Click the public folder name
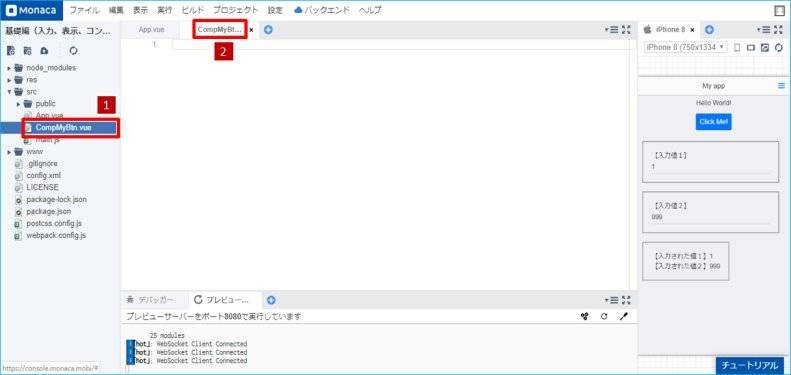The height and width of the screenshot is (375, 791). tap(46, 104)
